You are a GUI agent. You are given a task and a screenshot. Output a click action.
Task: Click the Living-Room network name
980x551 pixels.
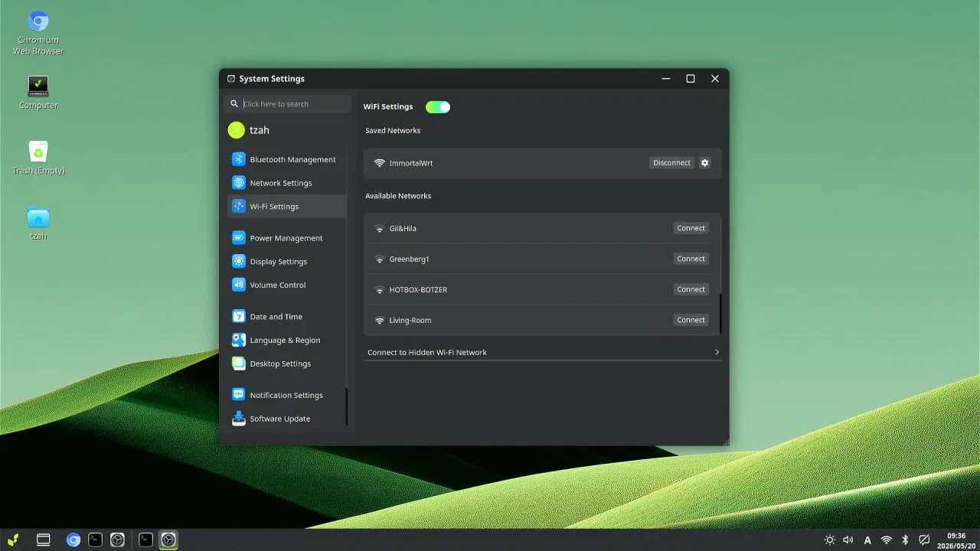(x=410, y=320)
